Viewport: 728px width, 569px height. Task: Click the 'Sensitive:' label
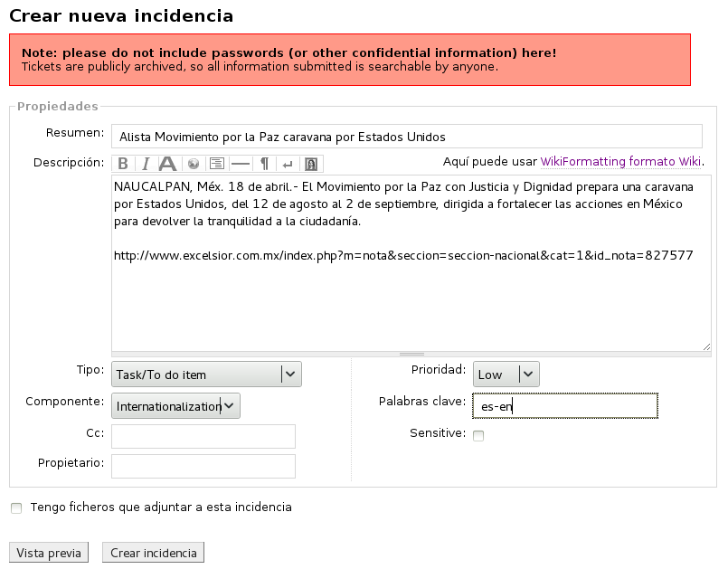tap(438, 433)
